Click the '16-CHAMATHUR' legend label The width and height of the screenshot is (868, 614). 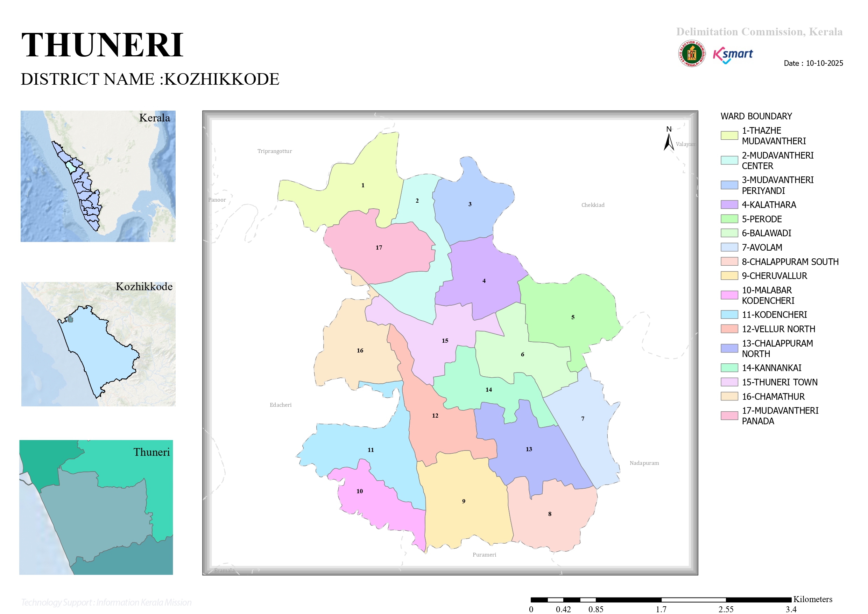tap(773, 397)
